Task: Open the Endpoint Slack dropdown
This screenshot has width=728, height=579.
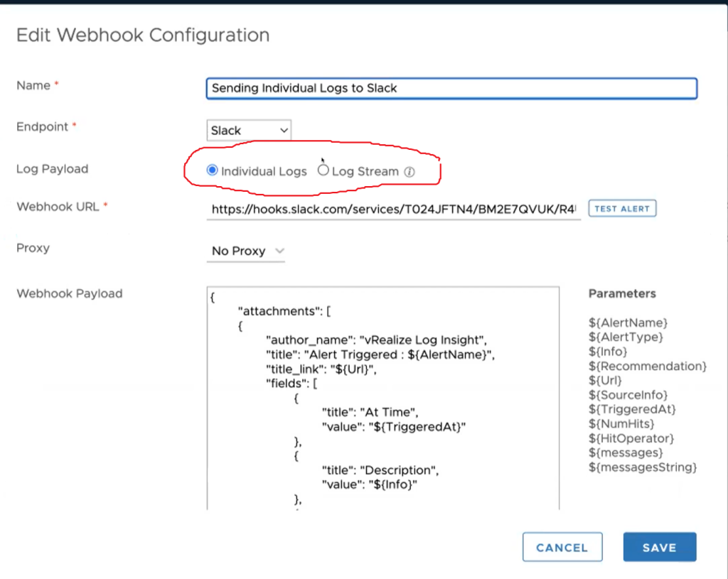Action: [249, 131]
